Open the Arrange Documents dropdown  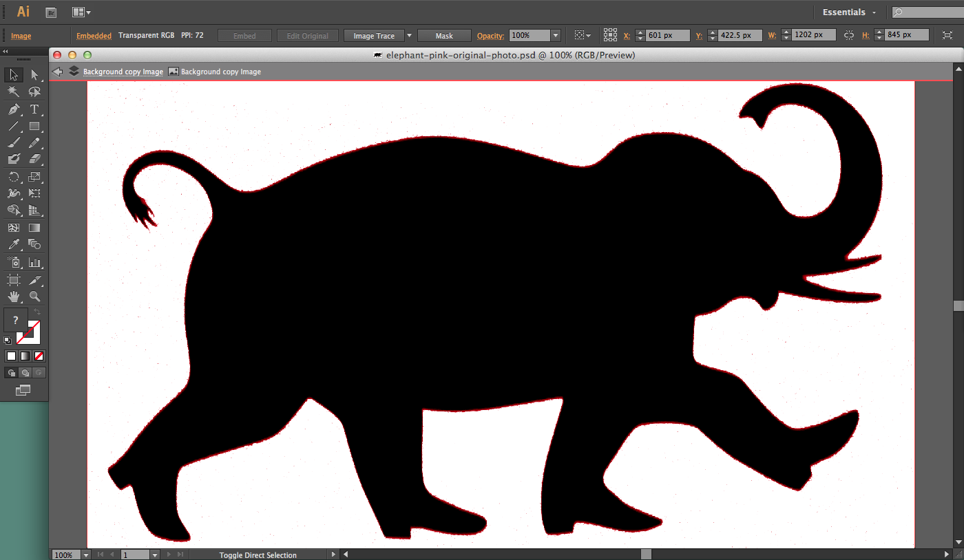[x=81, y=12]
